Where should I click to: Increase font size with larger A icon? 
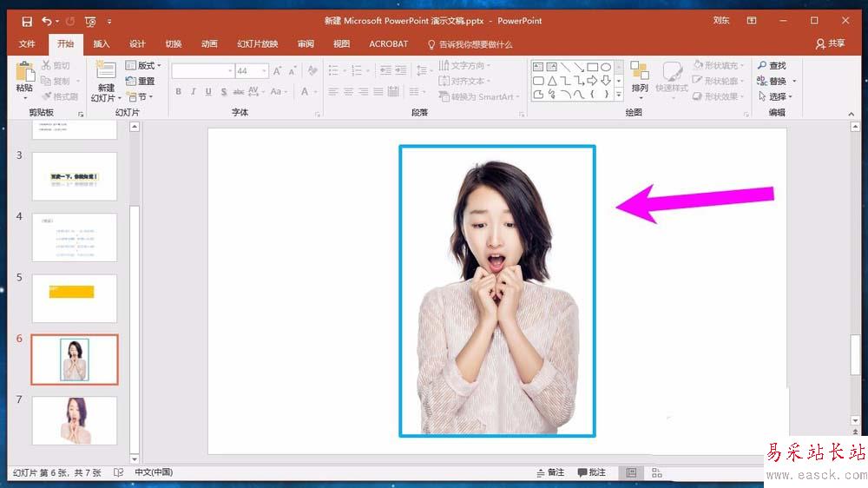pos(277,71)
